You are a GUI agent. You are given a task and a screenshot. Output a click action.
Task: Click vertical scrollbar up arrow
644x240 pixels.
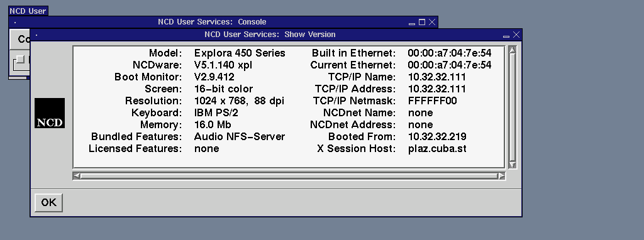tap(512, 50)
